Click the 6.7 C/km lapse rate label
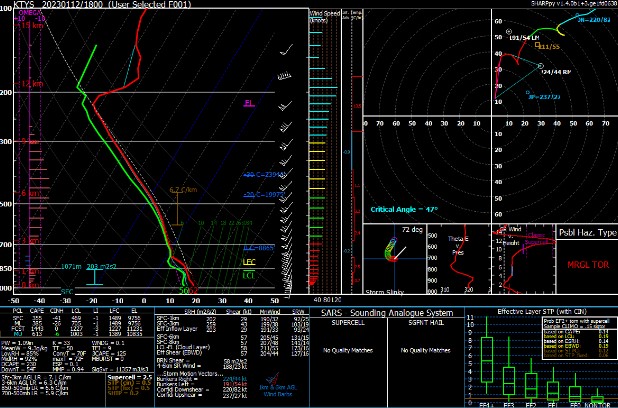 (x=183, y=190)
